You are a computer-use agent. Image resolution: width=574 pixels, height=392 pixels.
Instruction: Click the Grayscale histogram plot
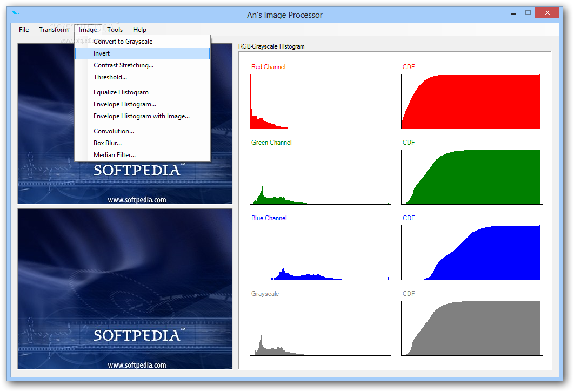coord(321,328)
